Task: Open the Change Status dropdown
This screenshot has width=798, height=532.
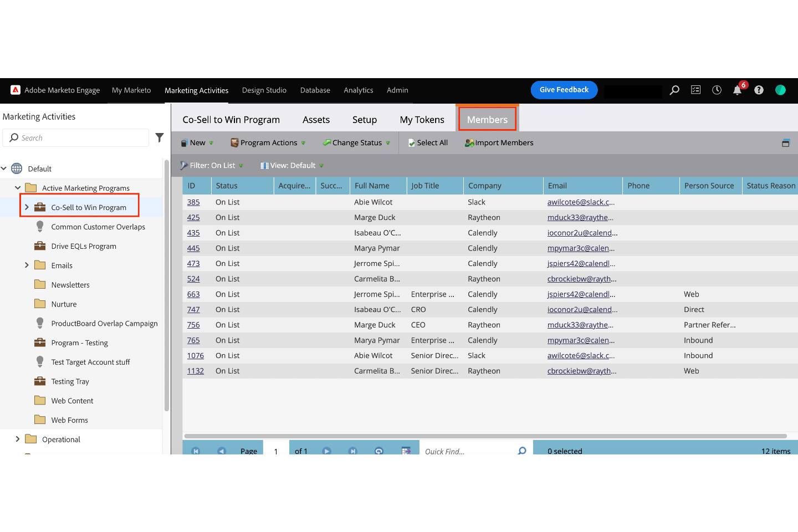Action: pos(357,143)
